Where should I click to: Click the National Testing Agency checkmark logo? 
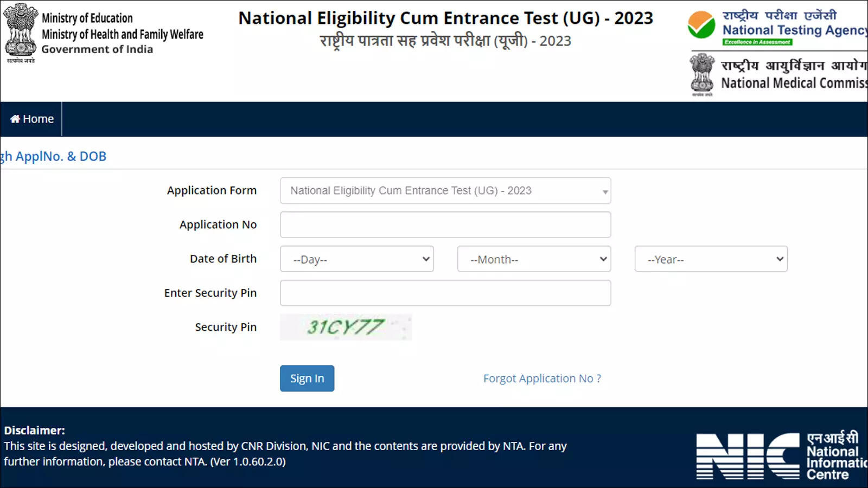point(701,25)
